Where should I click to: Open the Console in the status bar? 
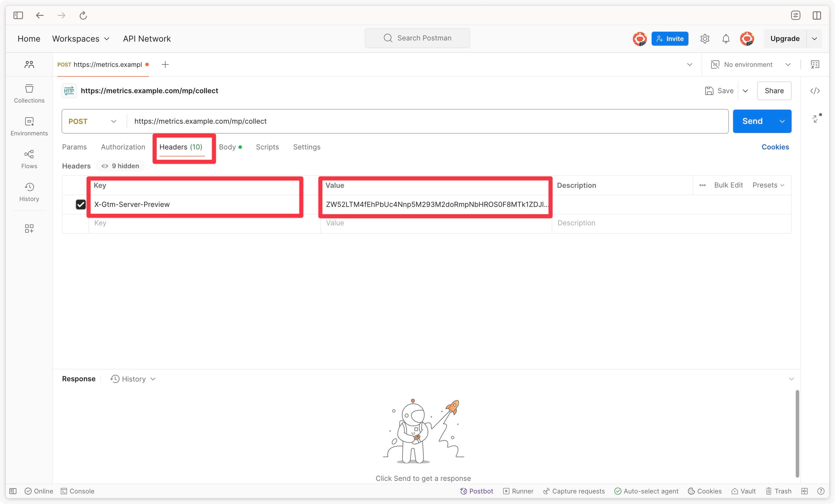tap(78, 491)
